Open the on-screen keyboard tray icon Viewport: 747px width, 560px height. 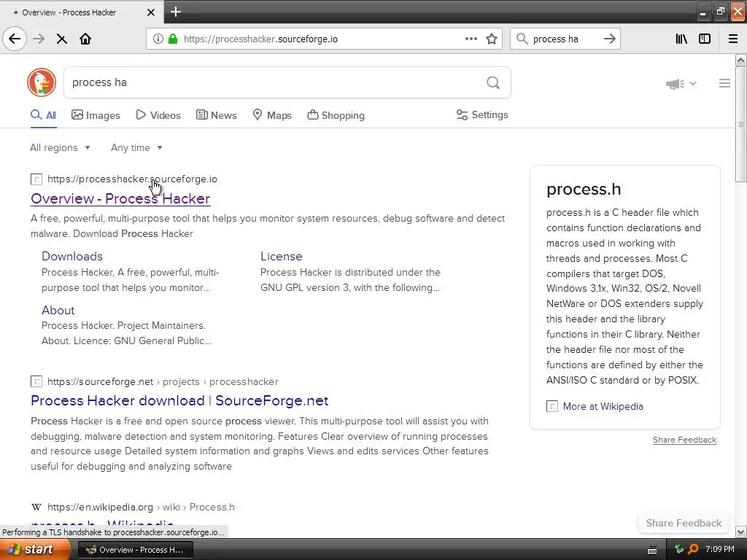651,550
